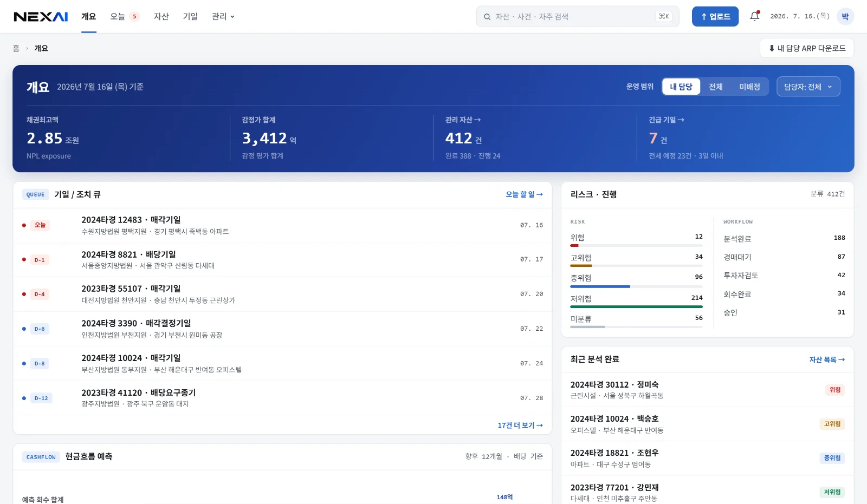This screenshot has width=867, height=504.
Task: Open case 2023타경 55107 매각기일
Action: (282, 294)
